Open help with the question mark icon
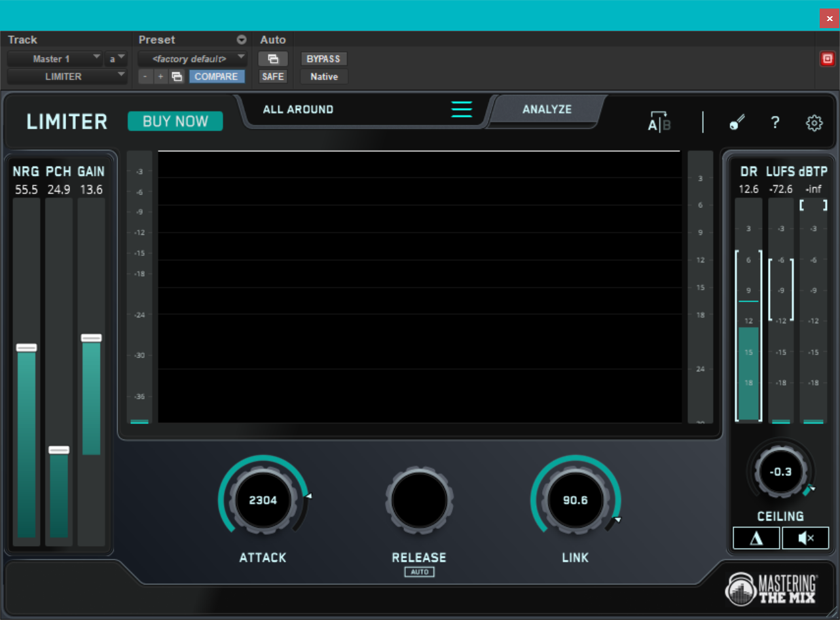Screen dimensions: 840x620 (775, 122)
